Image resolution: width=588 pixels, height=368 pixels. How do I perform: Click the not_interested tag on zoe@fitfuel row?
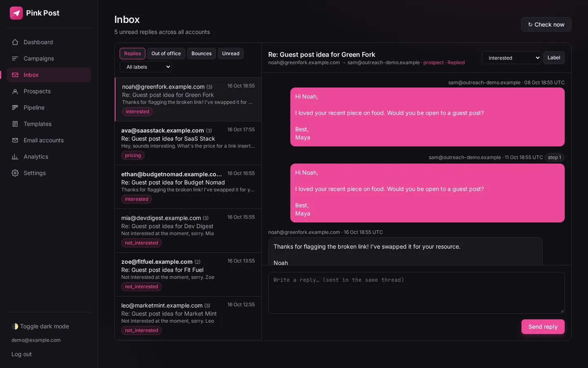pyautogui.click(x=141, y=287)
